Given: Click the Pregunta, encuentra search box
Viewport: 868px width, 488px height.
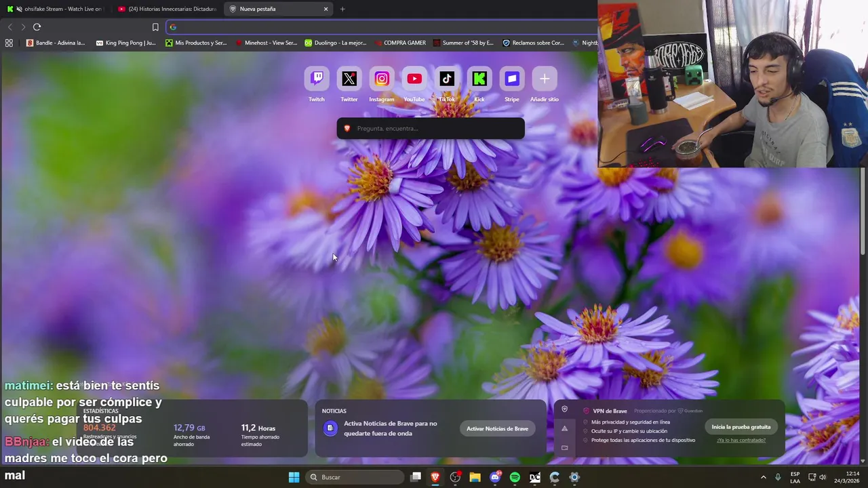Looking at the screenshot, I should (x=431, y=128).
